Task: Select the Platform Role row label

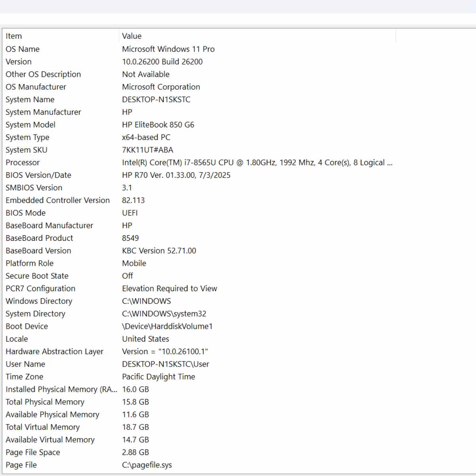Action: tap(29, 263)
